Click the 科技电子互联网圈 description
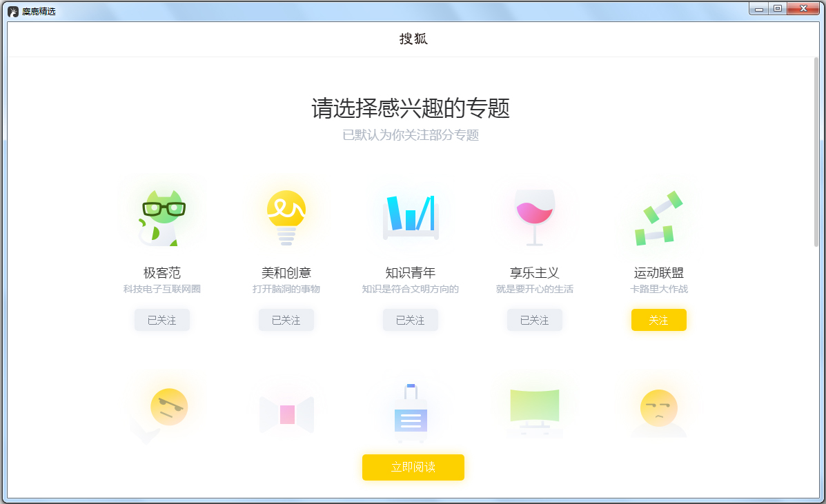The width and height of the screenshot is (826, 504). click(161, 289)
